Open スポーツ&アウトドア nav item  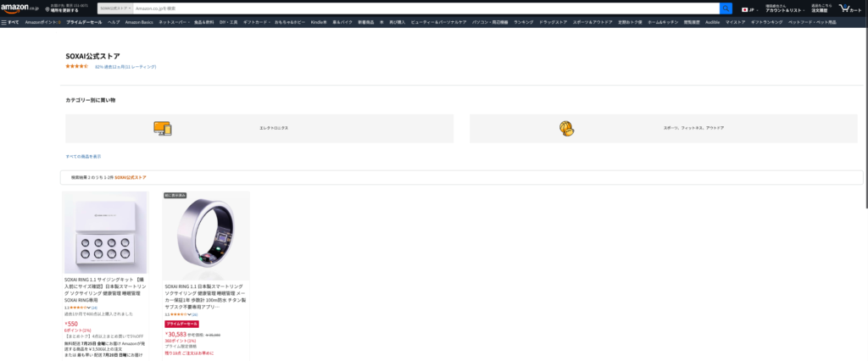[593, 22]
